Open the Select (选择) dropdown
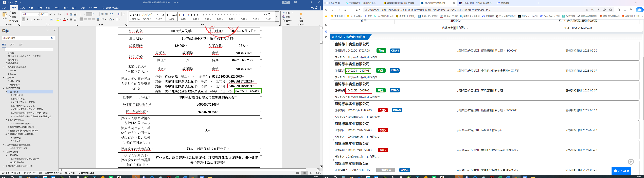 [287, 21]
